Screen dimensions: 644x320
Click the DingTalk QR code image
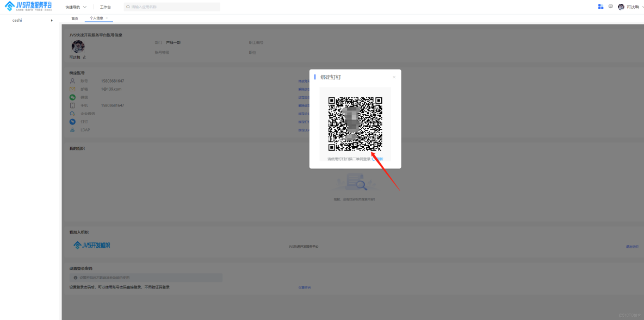point(355,124)
